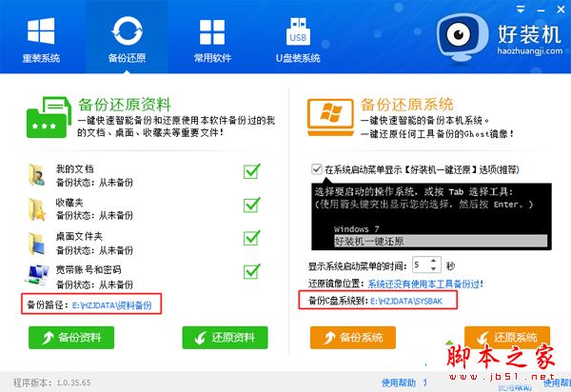Toggle the 桌面文件夹 backup checkbox

point(251,238)
